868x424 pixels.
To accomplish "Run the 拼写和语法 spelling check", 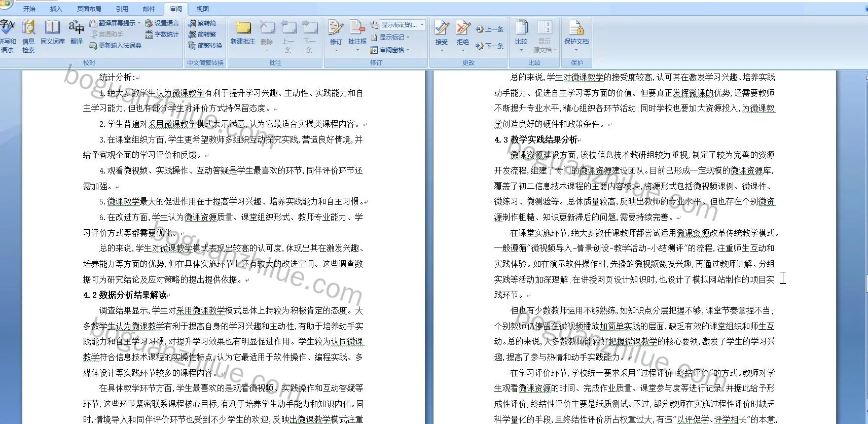I will (x=8, y=37).
